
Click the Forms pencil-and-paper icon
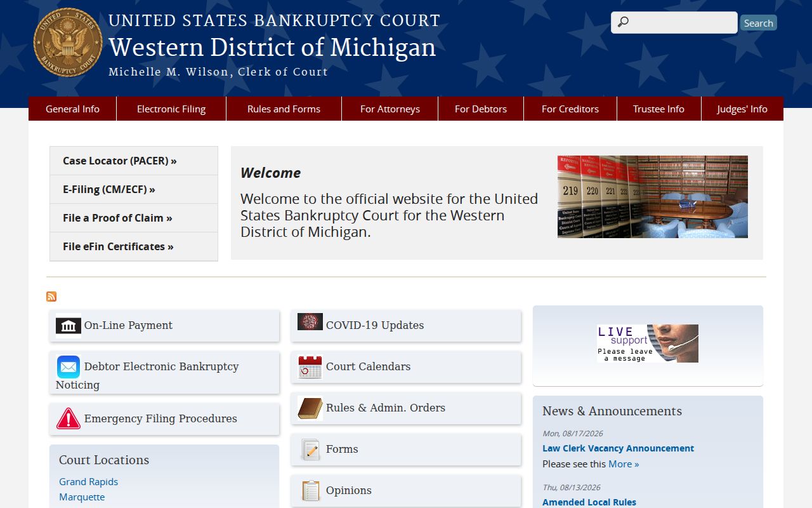310,450
